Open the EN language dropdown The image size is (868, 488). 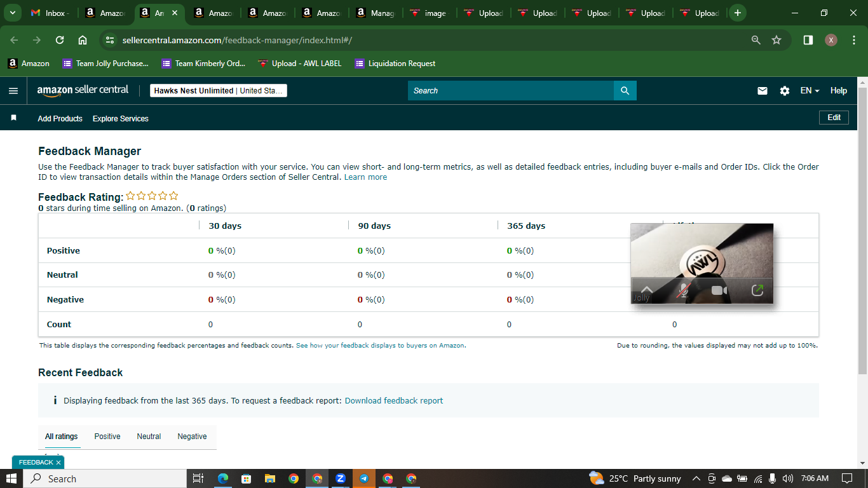coord(810,91)
